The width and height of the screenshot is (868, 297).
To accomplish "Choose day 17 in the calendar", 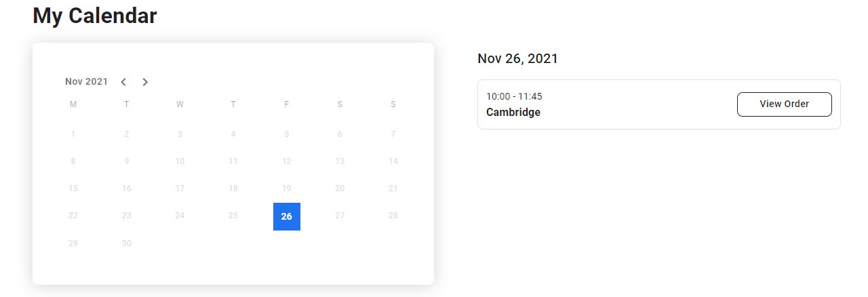I will [180, 189].
